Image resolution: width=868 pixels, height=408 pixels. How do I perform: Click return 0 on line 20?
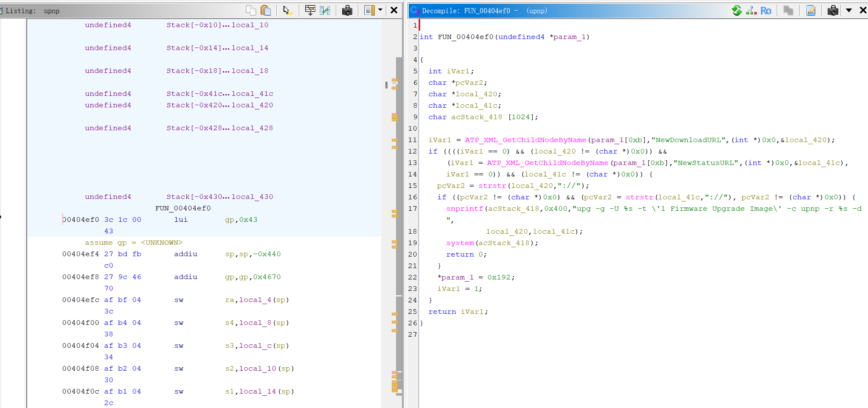coord(466,254)
